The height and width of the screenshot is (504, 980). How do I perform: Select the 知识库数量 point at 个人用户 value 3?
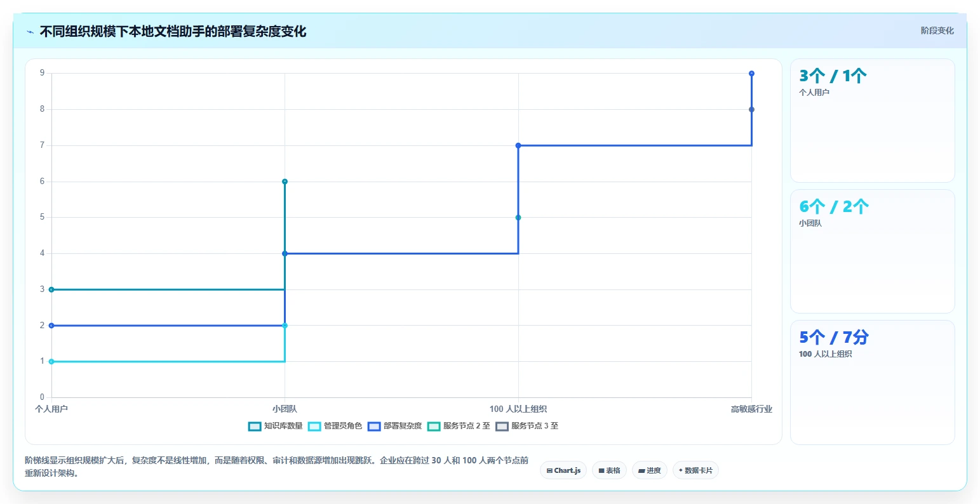coord(51,289)
